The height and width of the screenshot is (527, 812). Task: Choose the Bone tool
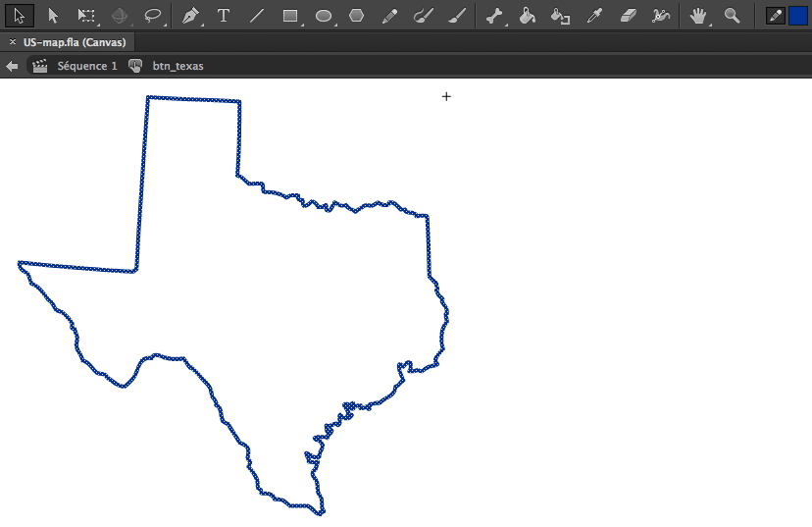tap(494, 16)
